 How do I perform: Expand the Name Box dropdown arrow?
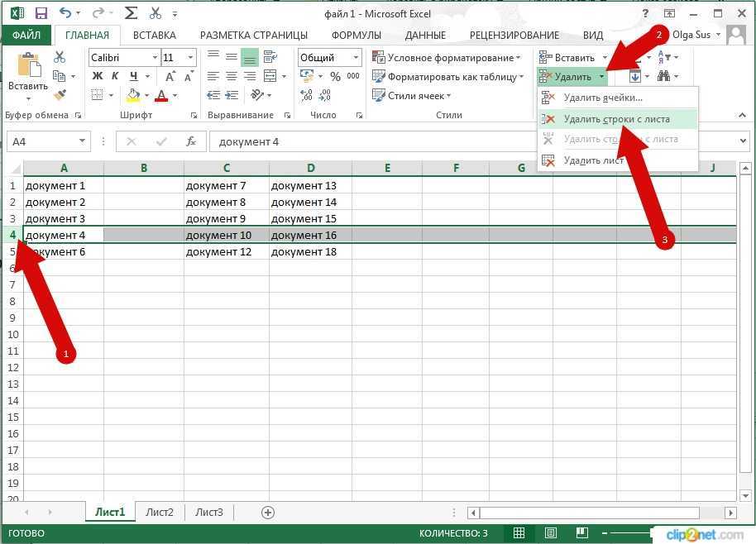pyautogui.click(x=82, y=141)
